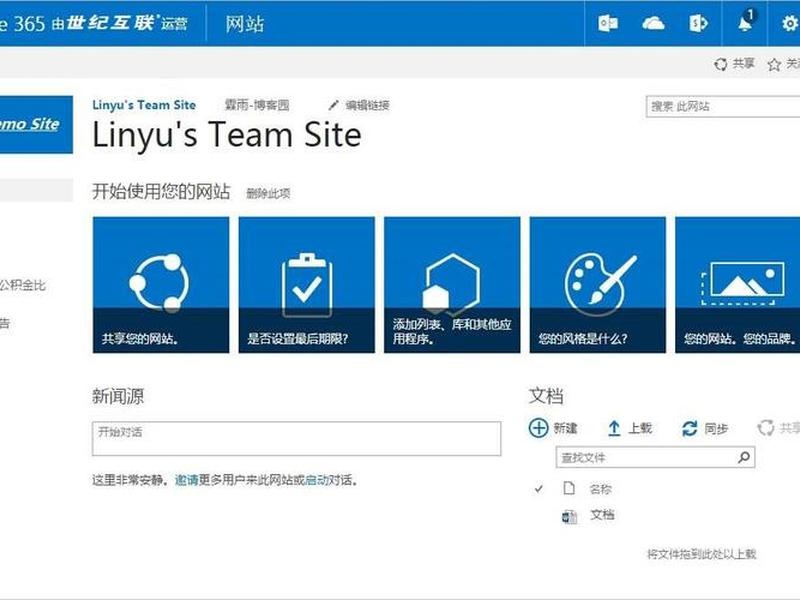
Task: Click the 世纪互联 Office 365 brand text
Action: click(94, 23)
